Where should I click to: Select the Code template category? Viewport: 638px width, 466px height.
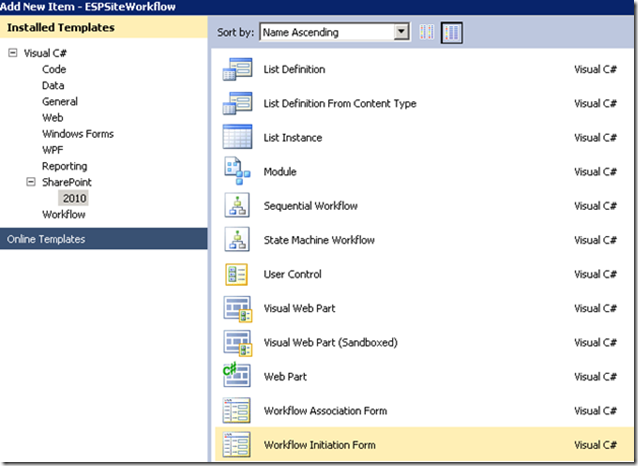54,70
